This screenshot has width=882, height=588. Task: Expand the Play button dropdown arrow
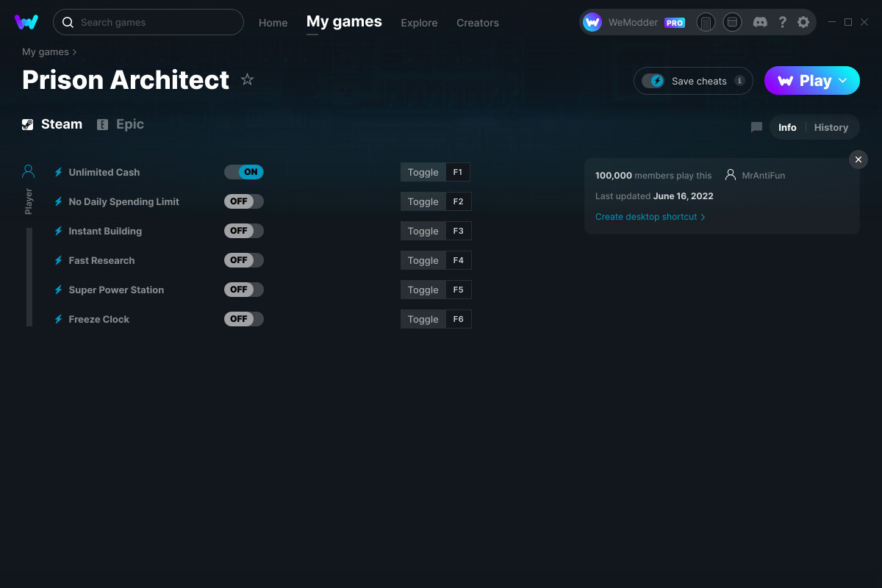click(843, 81)
